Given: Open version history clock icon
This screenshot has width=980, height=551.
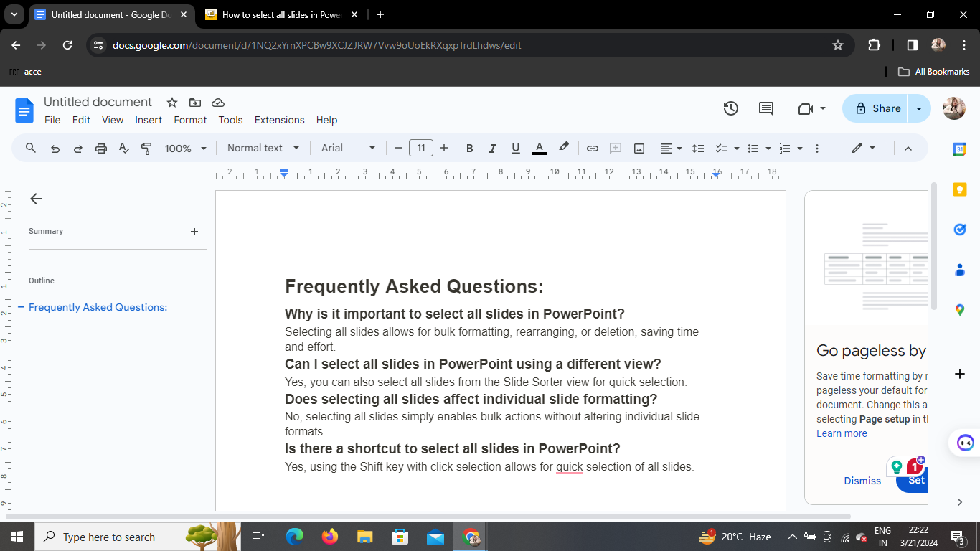Looking at the screenshot, I should click(x=730, y=108).
